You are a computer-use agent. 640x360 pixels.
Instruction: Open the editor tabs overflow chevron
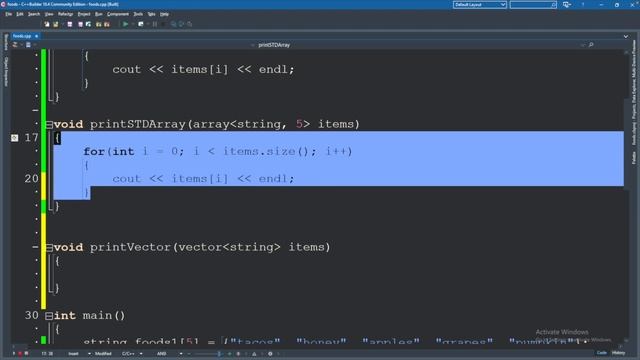(x=626, y=36)
